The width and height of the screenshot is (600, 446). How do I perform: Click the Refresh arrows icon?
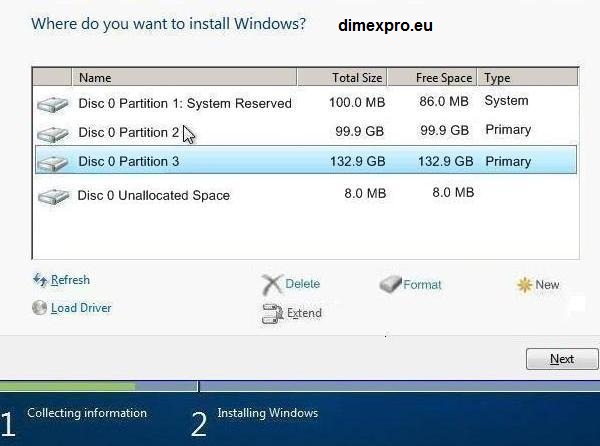point(40,280)
